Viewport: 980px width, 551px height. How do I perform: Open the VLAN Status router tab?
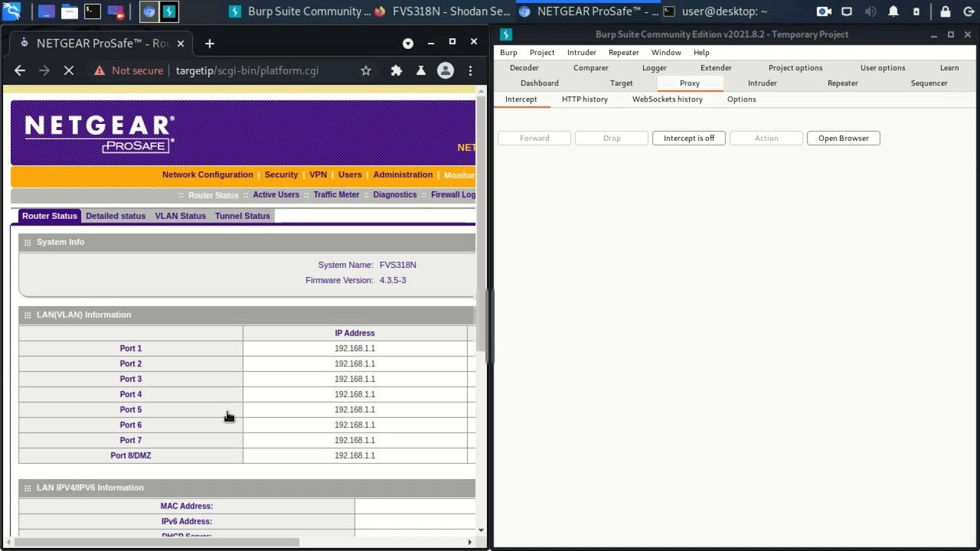[x=180, y=216]
